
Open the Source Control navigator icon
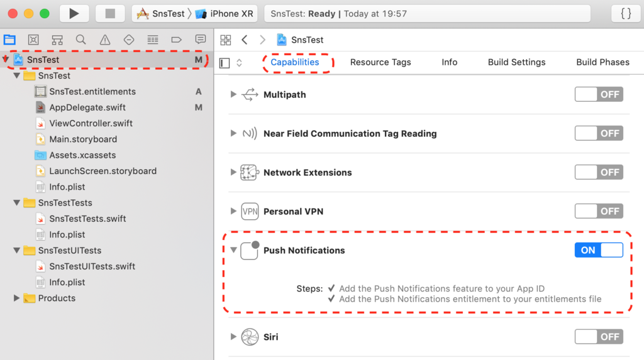pos(33,40)
